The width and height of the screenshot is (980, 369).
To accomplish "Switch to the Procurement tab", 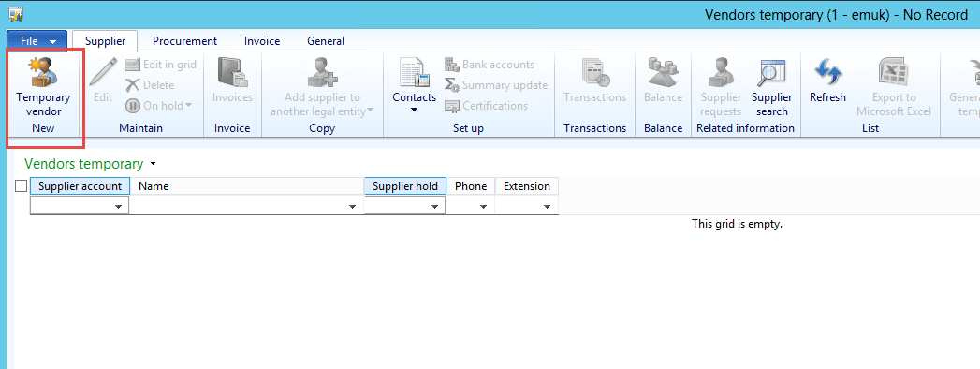I will (185, 41).
